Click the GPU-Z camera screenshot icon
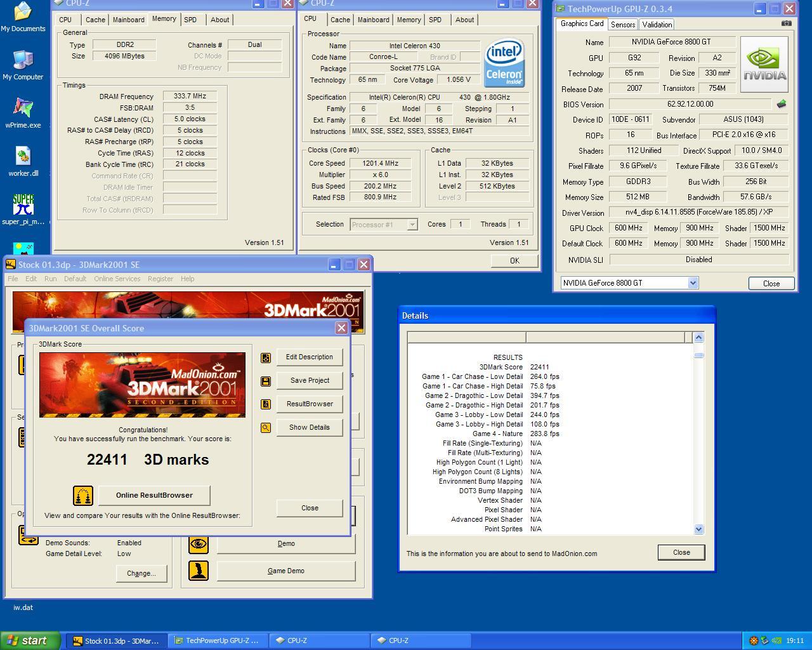Screen dimensions: 812x650 tap(787, 23)
